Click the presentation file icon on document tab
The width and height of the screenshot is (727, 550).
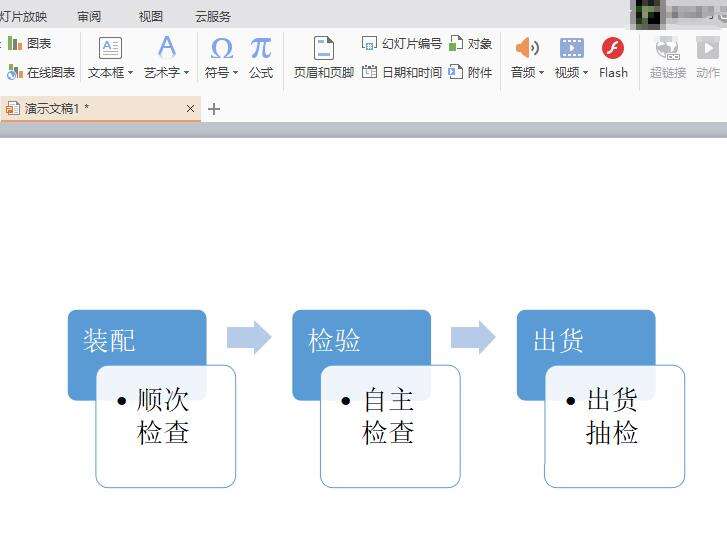click(13, 109)
